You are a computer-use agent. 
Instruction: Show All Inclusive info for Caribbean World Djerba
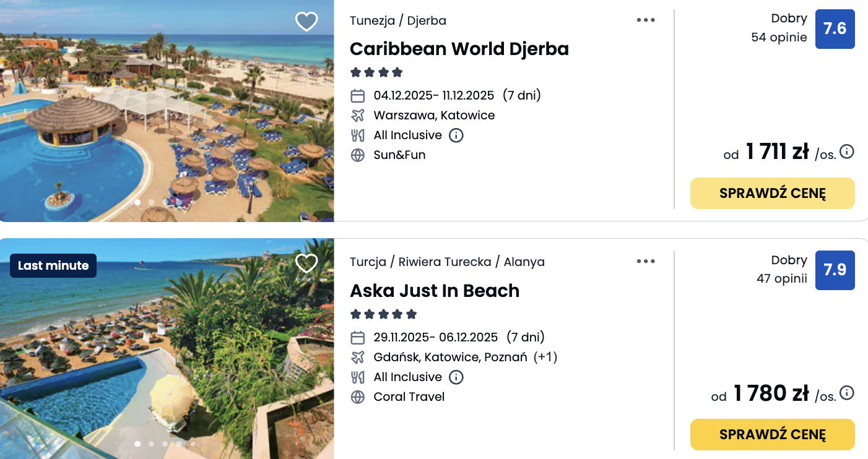[456, 135]
